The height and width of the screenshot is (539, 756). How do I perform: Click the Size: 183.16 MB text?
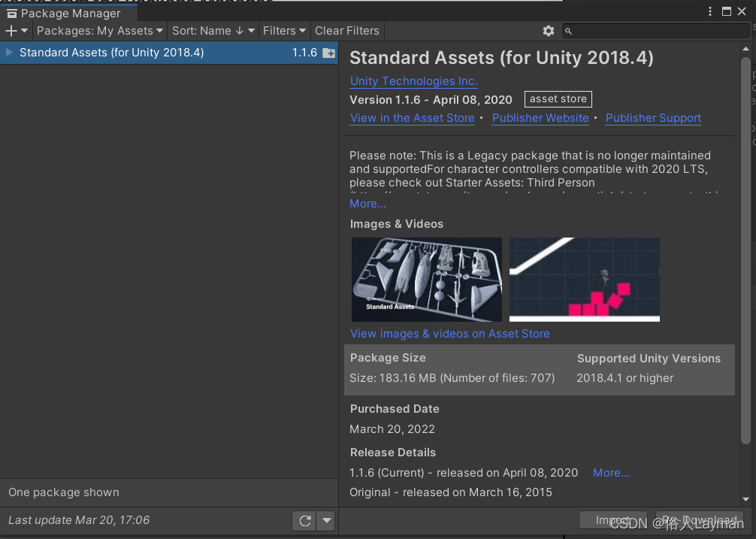452,378
